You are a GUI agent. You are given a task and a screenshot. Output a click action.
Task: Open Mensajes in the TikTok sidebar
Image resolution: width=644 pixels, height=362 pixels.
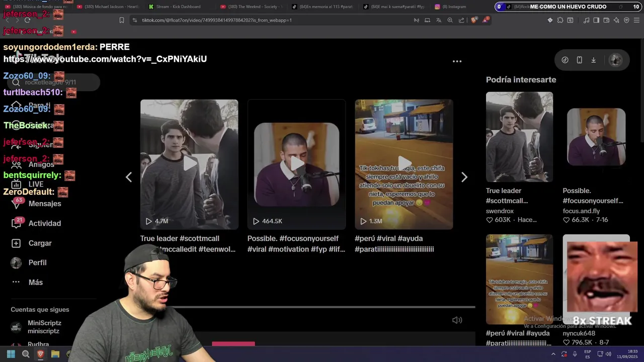click(x=45, y=204)
